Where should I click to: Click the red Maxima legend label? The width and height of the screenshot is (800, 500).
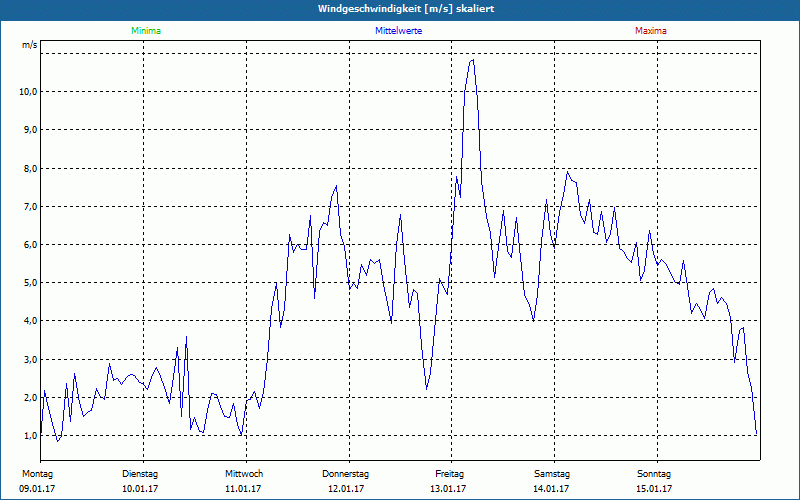(x=651, y=31)
